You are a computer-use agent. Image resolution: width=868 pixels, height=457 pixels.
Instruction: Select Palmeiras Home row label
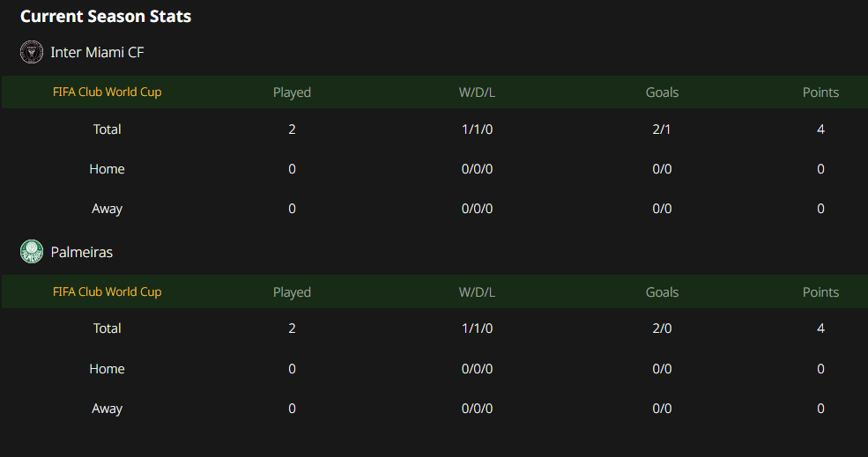click(x=107, y=368)
